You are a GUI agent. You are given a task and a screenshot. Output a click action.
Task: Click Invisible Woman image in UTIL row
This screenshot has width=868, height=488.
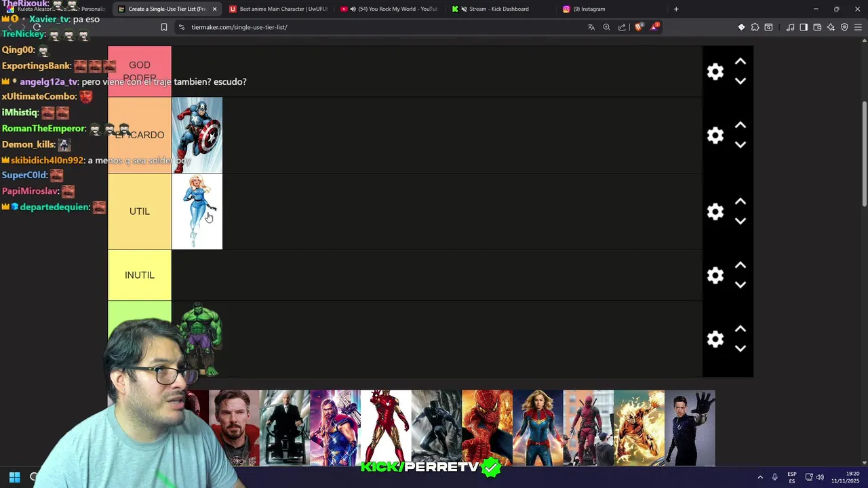tap(197, 211)
